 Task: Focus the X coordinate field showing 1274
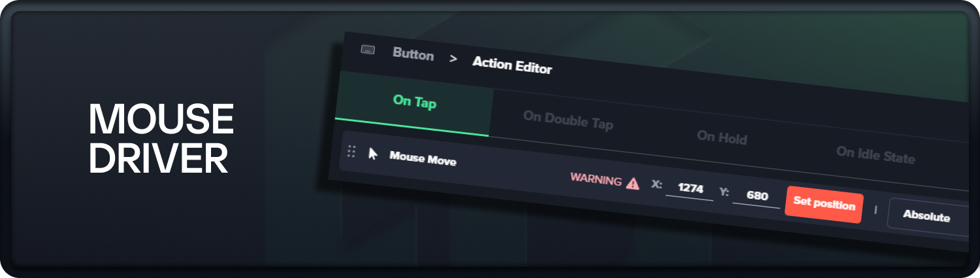click(x=690, y=189)
